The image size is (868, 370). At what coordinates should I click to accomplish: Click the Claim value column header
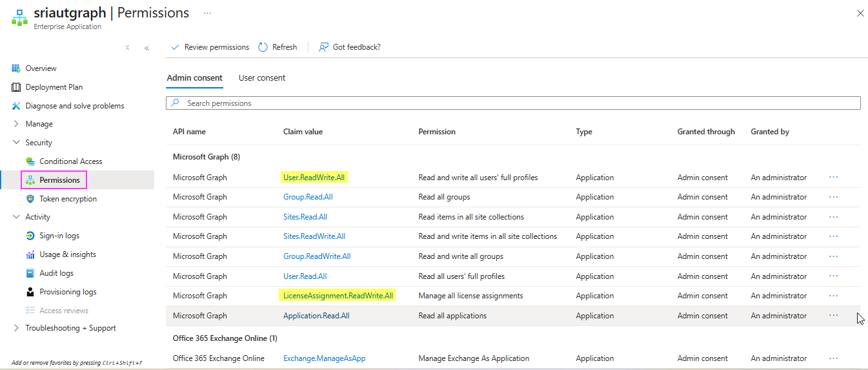click(303, 132)
